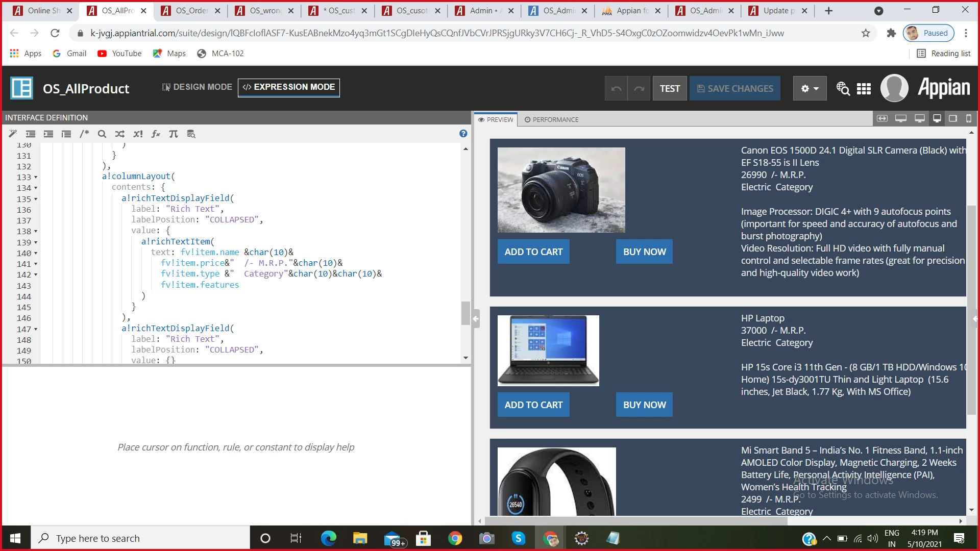Collapse the left pane splitter arrow
The width and height of the screenshot is (980, 551).
click(476, 319)
